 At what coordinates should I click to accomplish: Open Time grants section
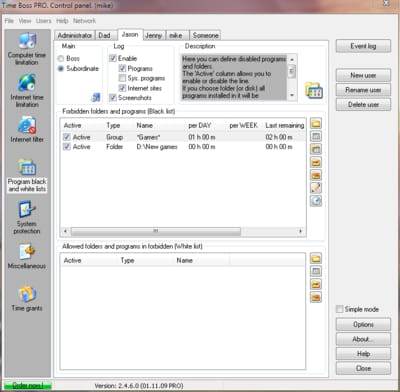(x=27, y=298)
